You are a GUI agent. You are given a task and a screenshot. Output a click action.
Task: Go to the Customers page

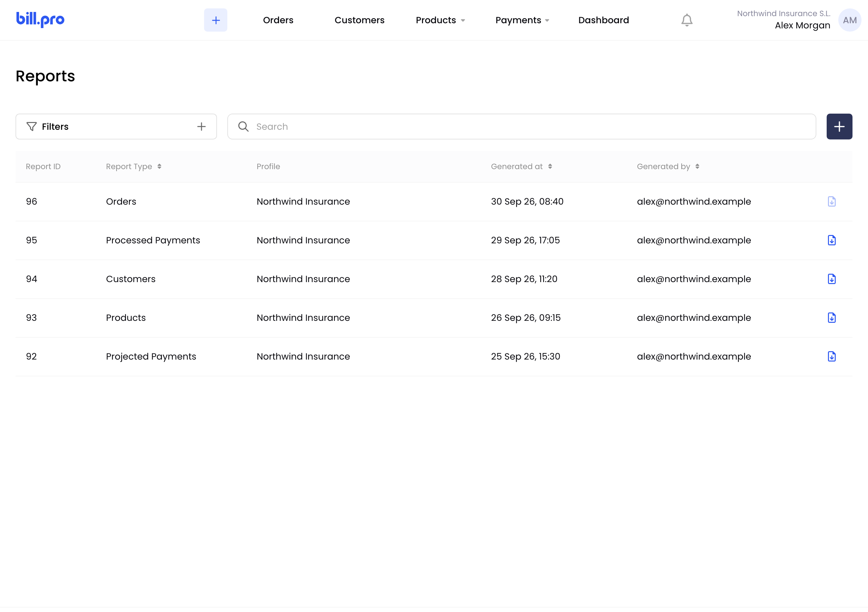(359, 20)
